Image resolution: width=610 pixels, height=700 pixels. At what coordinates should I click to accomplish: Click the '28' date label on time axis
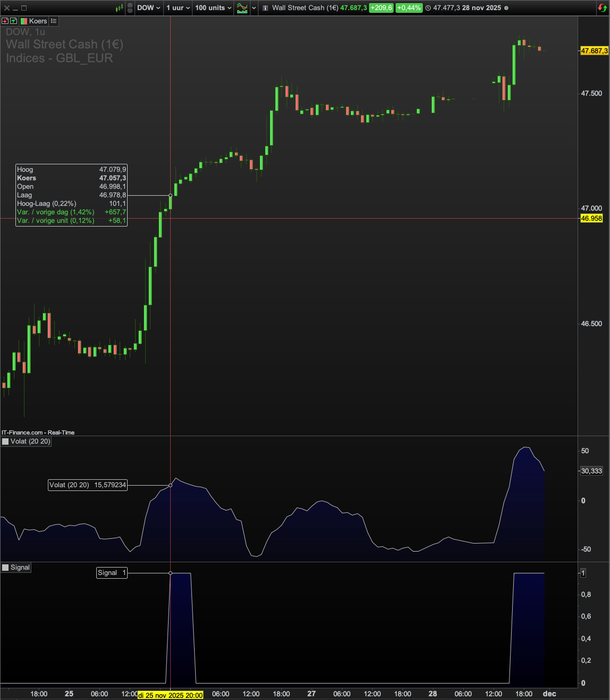pyautogui.click(x=433, y=694)
